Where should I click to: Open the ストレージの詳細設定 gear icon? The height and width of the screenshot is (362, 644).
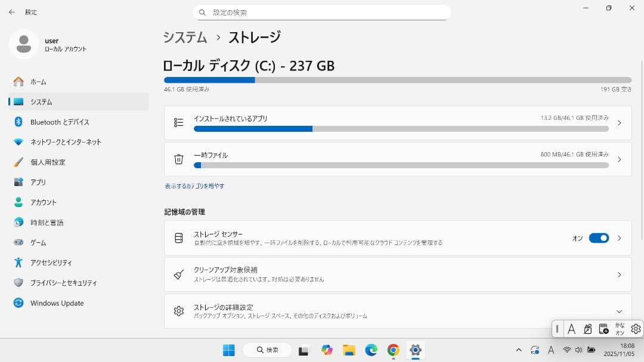point(178,311)
